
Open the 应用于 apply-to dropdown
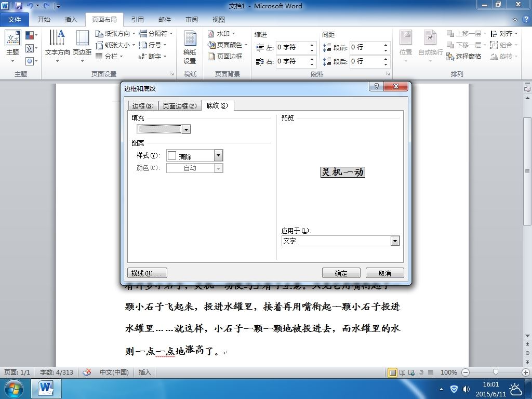(395, 241)
